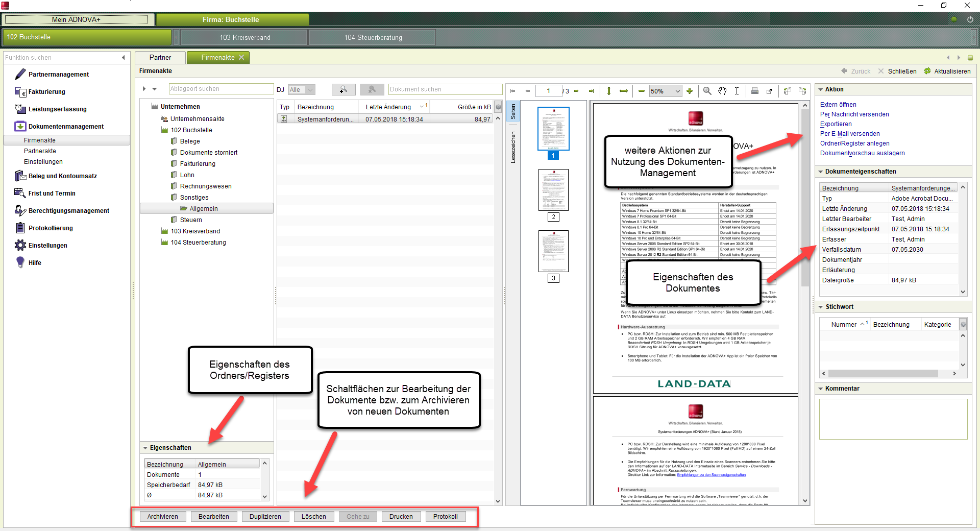
Task: Open Frist und Termin module
Action: (52, 194)
